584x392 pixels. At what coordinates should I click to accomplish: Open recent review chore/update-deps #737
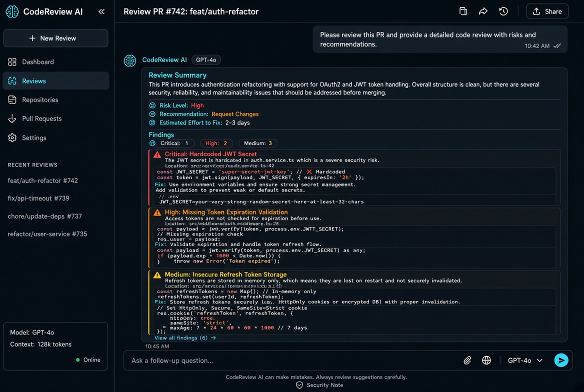click(x=44, y=216)
